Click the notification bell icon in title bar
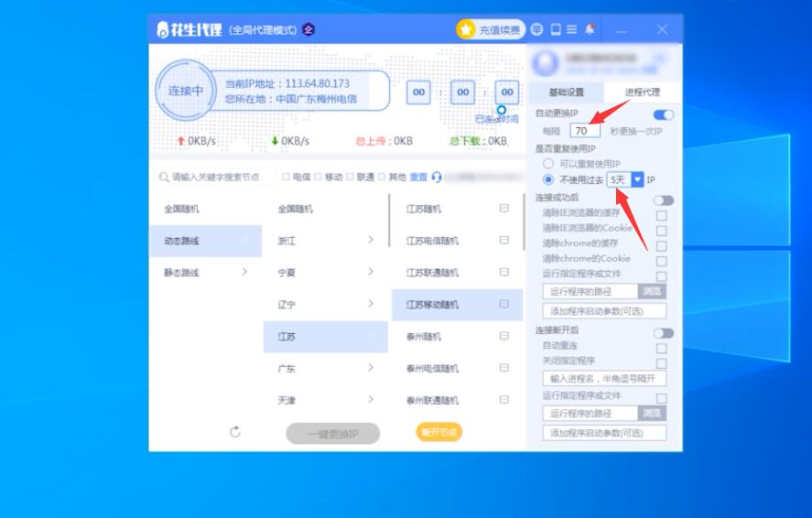This screenshot has height=518, width=812. [x=590, y=29]
